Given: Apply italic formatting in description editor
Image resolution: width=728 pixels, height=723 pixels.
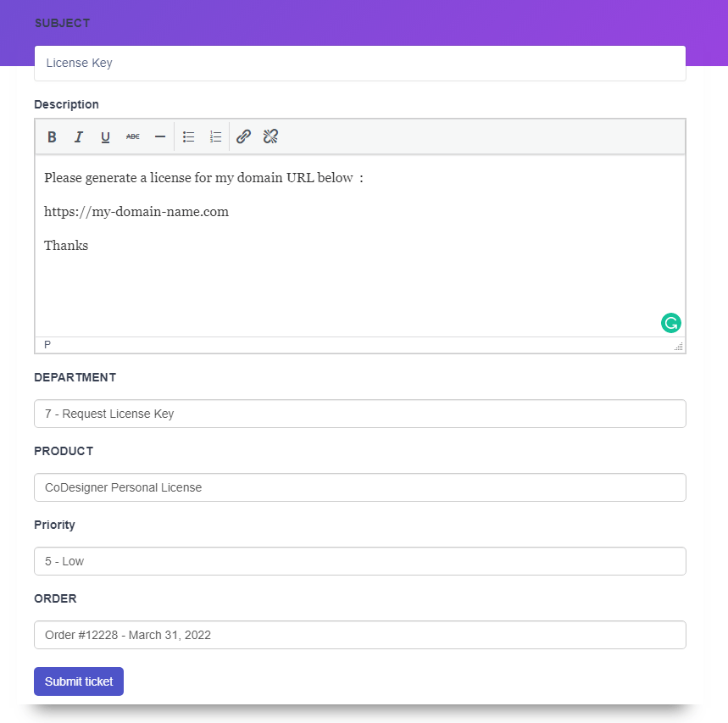Looking at the screenshot, I should (79, 136).
